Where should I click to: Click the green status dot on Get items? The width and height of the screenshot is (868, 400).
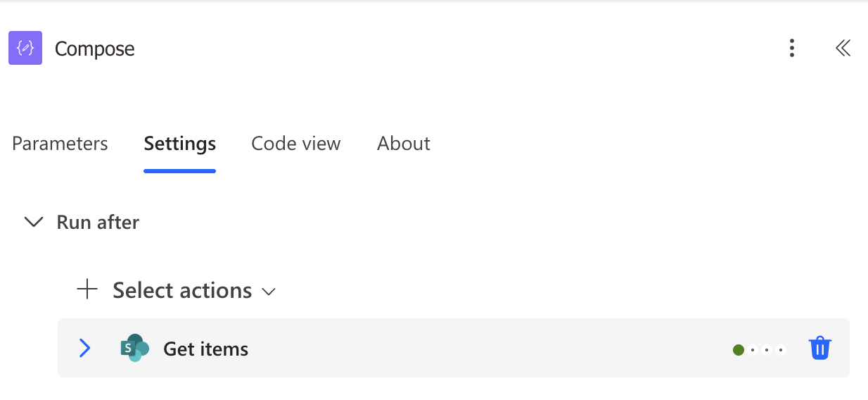tap(739, 350)
